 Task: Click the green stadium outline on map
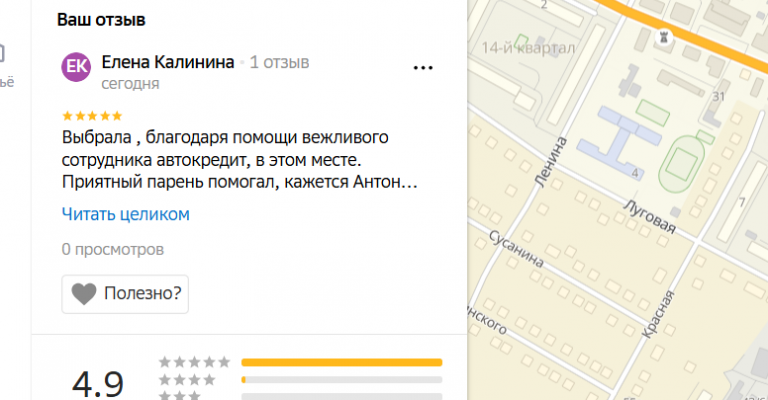click(x=681, y=165)
